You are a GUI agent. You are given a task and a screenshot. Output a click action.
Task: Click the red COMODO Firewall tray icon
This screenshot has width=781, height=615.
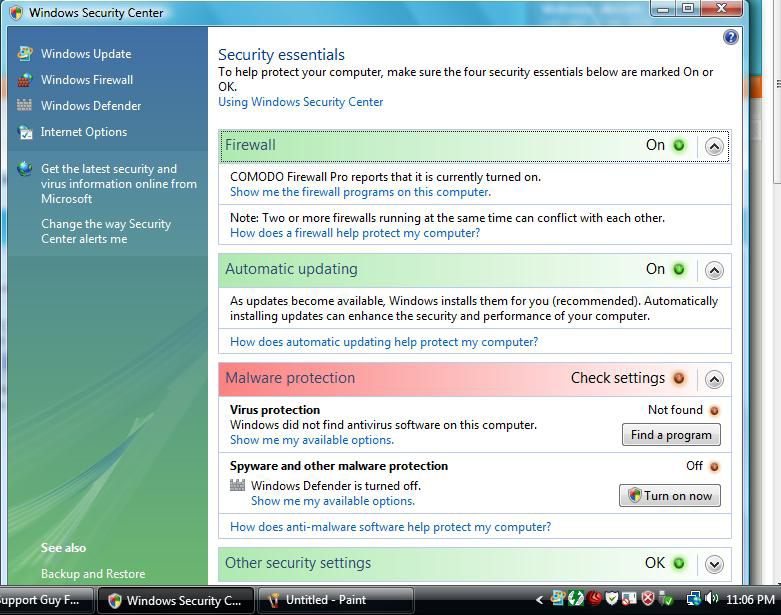(x=594, y=598)
